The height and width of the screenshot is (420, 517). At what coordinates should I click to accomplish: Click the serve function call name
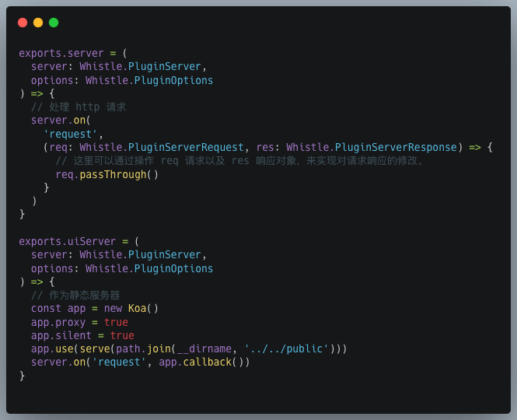(x=94, y=349)
